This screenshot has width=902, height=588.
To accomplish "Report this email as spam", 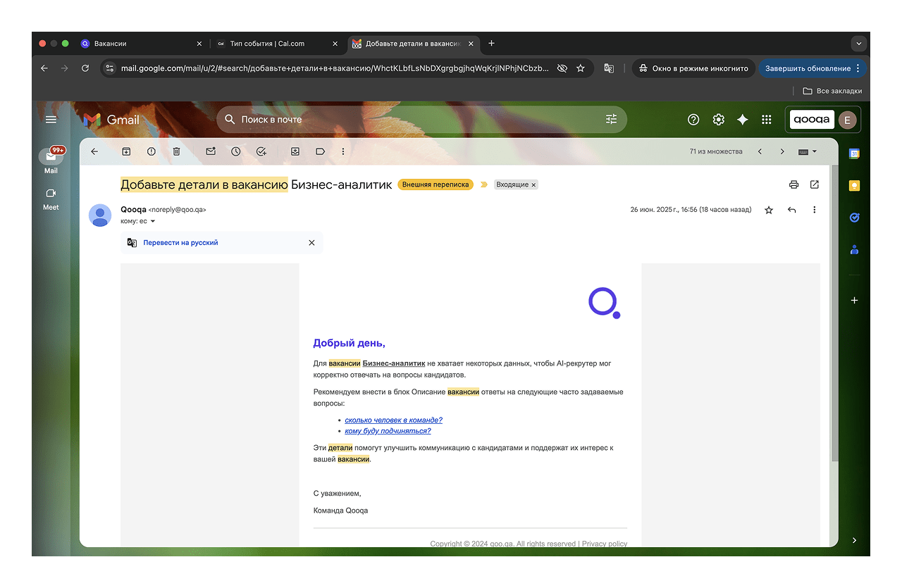I will pos(152,151).
